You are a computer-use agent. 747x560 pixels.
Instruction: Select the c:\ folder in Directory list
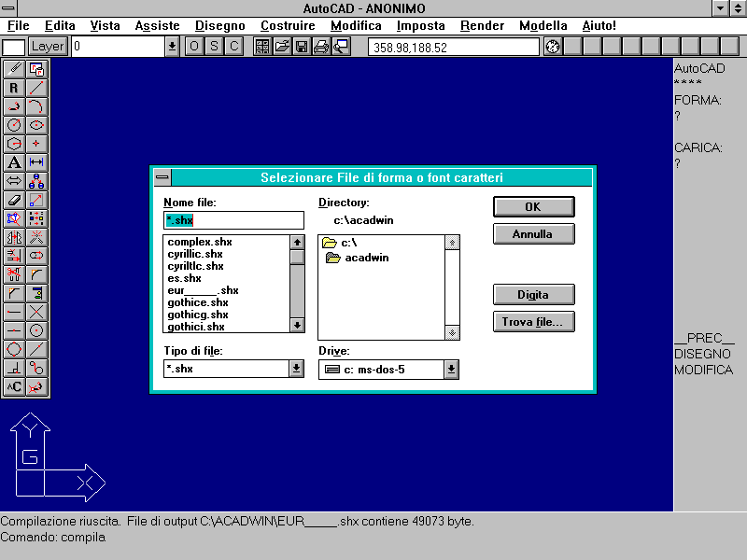click(340, 243)
